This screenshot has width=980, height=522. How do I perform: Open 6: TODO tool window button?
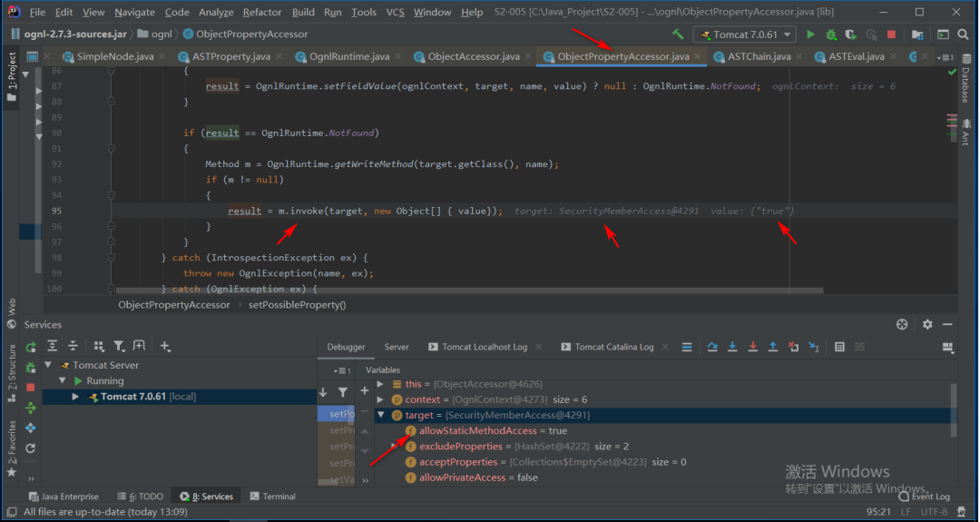coord(140,497)
